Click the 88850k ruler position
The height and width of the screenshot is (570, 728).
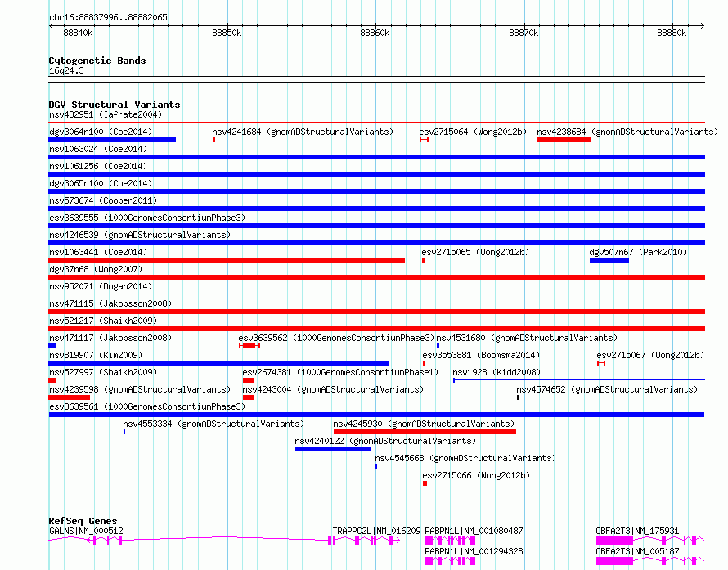[x=227, y=33]
